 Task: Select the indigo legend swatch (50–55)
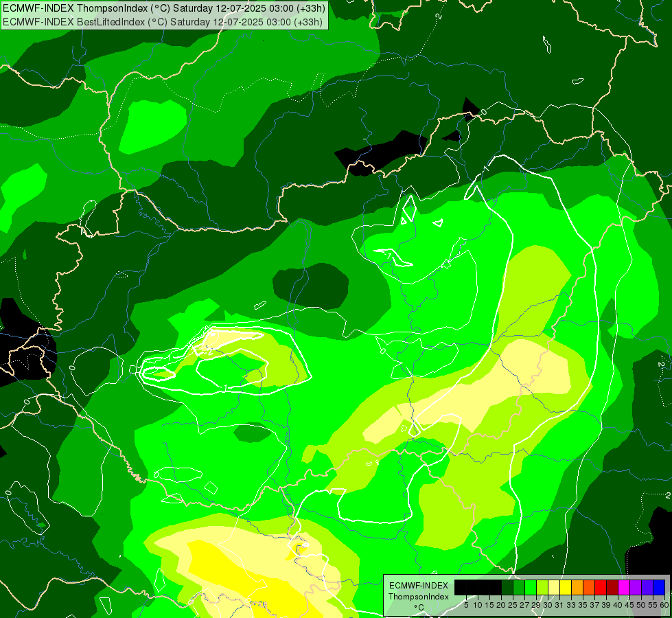click(647, 587)
